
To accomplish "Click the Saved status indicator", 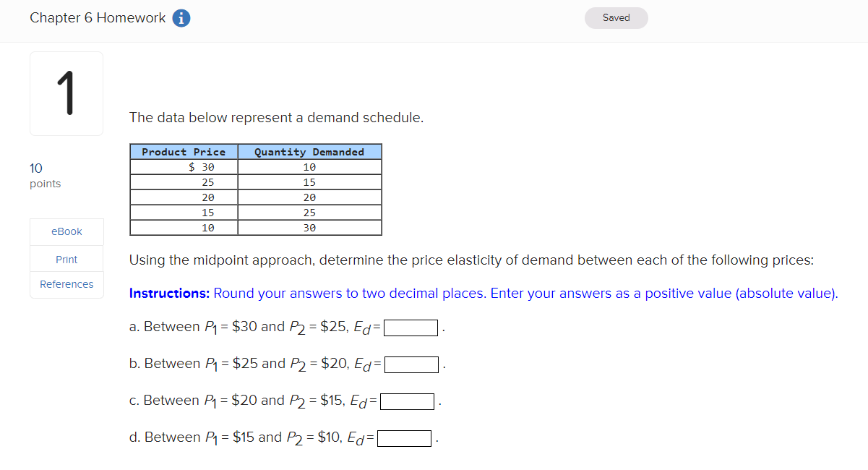I will (616, 17).
